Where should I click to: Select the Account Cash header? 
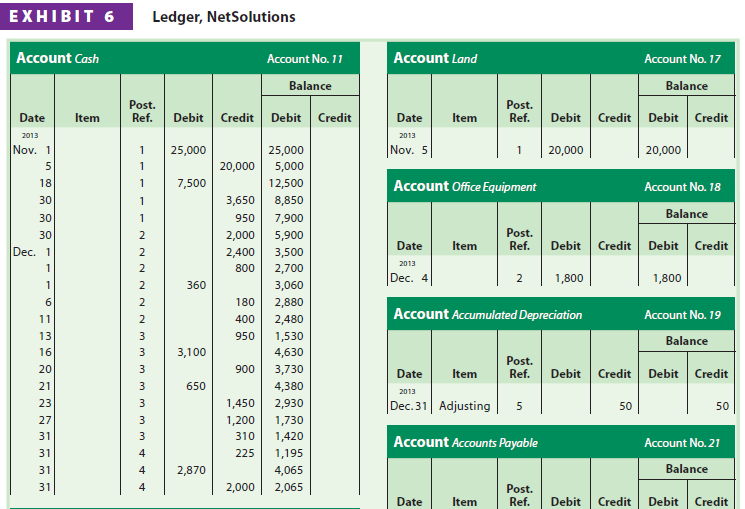pyautogui.click(x=58, y=58)
